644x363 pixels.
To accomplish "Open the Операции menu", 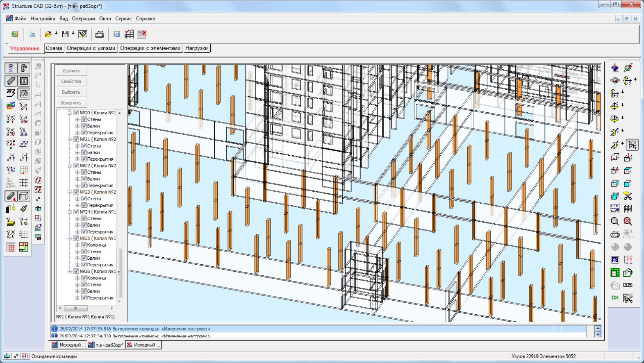I will 83,19.
